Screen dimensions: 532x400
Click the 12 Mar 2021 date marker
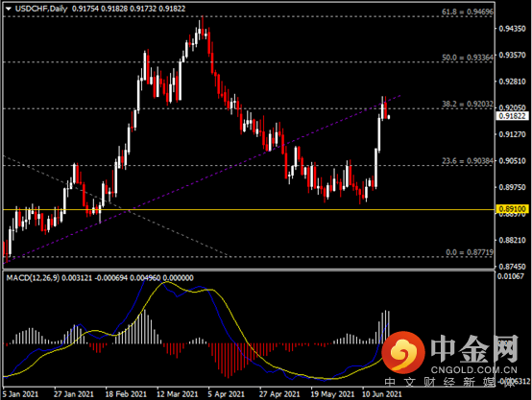[x=177, y=394]
